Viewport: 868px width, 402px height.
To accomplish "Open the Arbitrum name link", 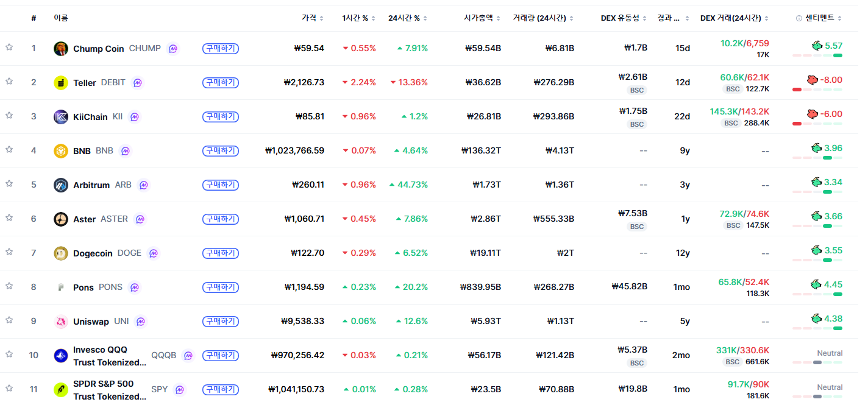I will tap(91, 185).
